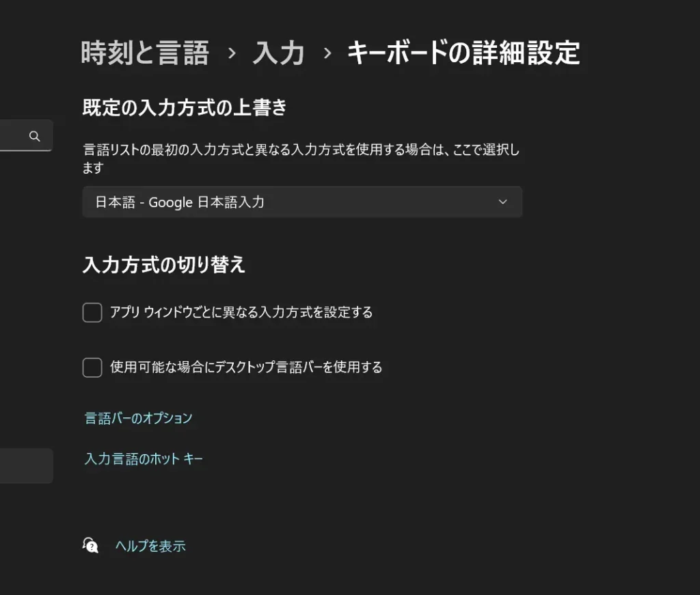Open 言語バーのオプション link
700x595 pixels.
pyautogui.click(x=138, y=418)
